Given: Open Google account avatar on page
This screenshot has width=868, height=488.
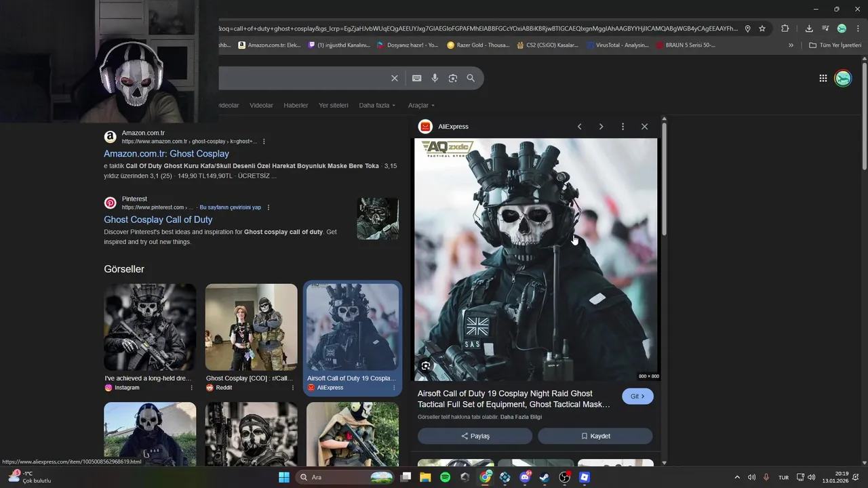Looking at the screenshot, I should tap(842, 78).
